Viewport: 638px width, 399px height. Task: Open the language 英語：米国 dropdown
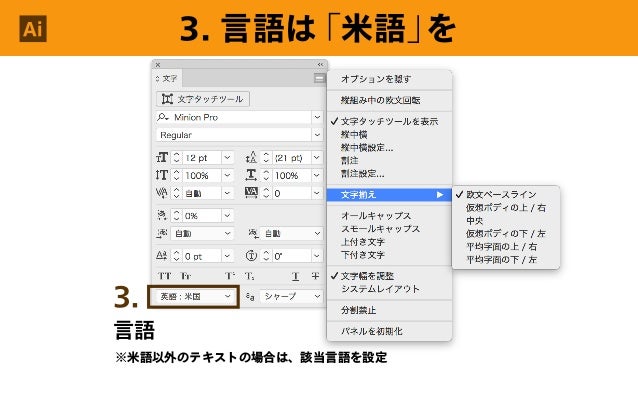193,297
